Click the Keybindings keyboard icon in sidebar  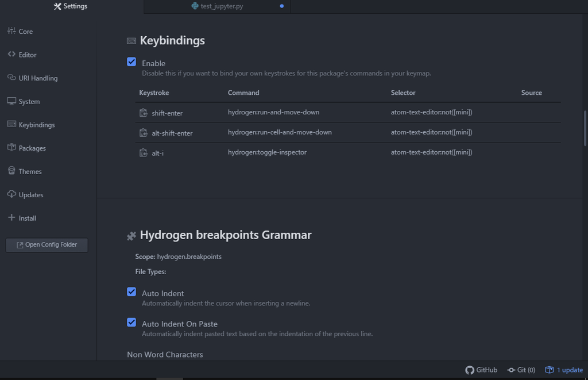click(11, 124)
